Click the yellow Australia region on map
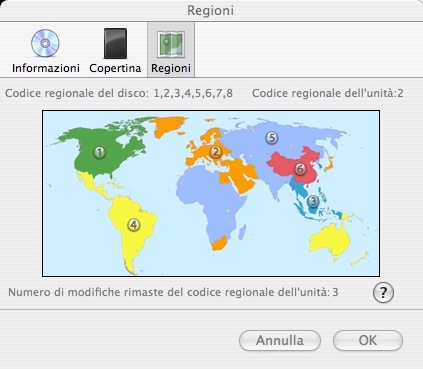 click(329, 241)
